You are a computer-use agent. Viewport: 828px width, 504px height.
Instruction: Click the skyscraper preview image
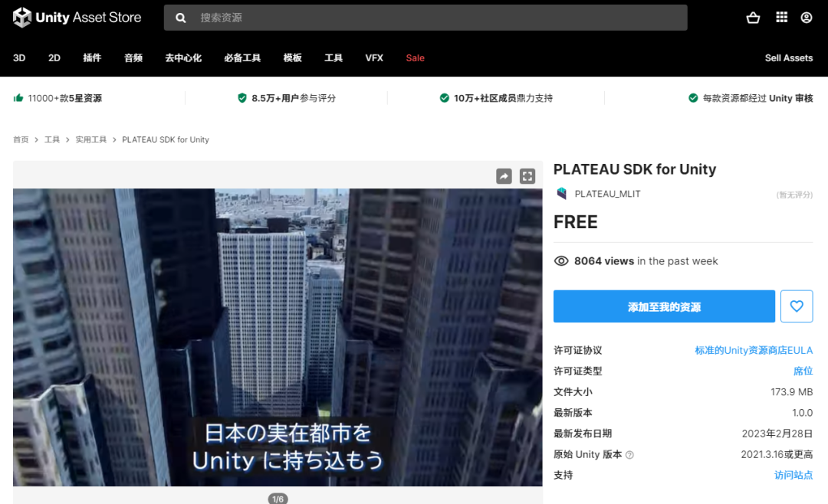(278, 337)
